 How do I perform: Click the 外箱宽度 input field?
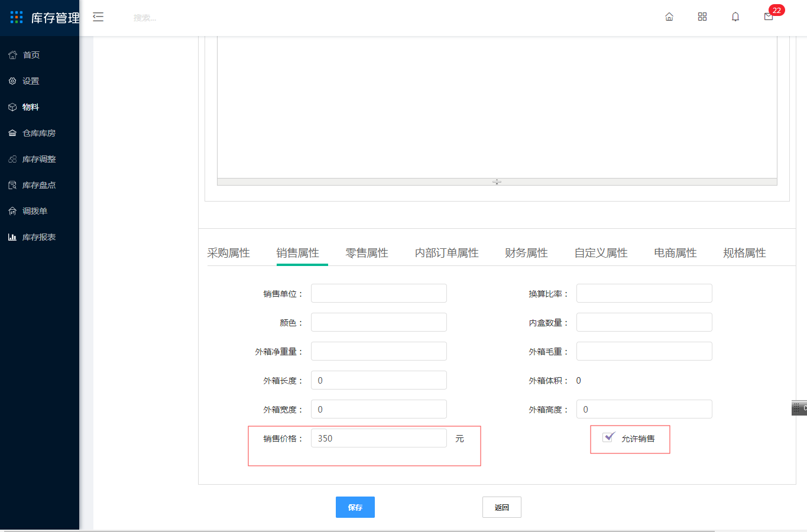(379, 409)
